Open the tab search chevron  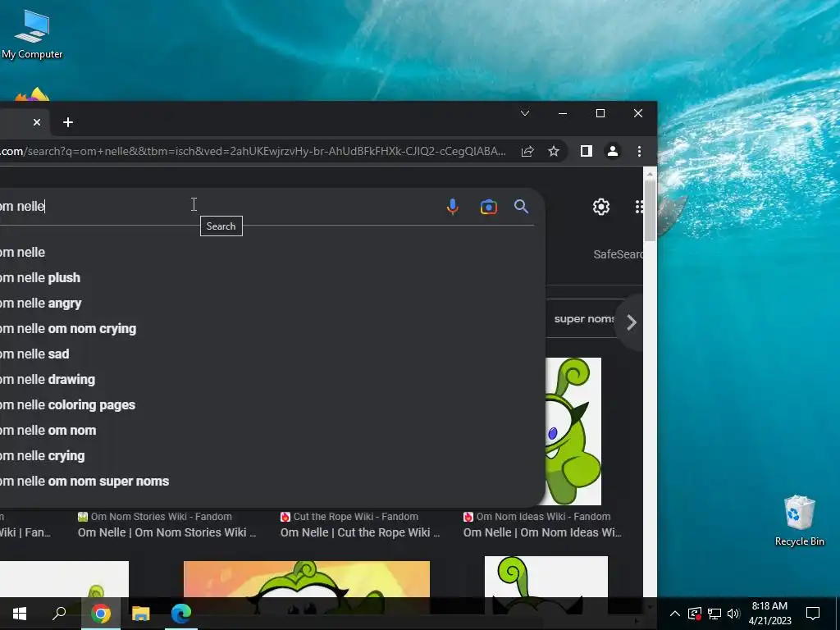tap(525, 113)
